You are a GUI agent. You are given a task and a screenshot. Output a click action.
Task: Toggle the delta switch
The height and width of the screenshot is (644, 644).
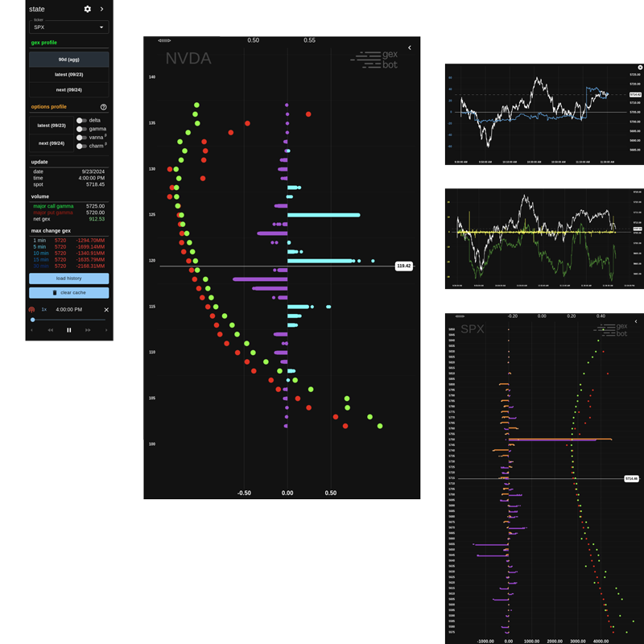coord(81,120)
